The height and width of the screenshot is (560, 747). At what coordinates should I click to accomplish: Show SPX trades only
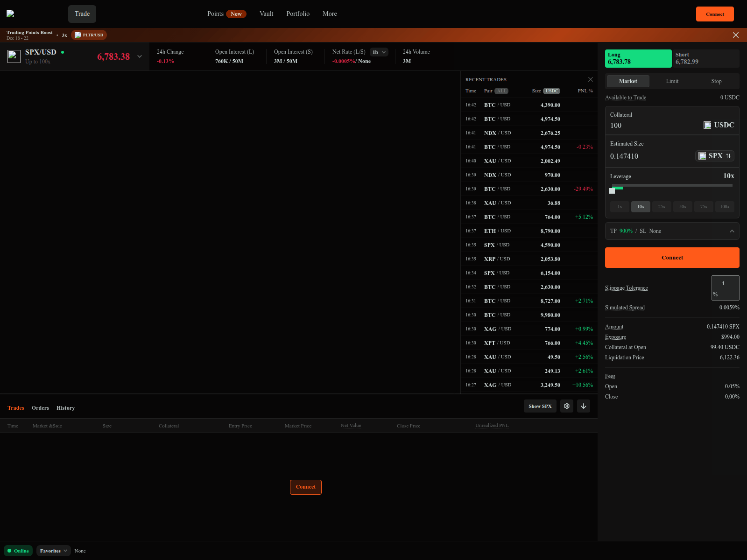tap(540, 406)
